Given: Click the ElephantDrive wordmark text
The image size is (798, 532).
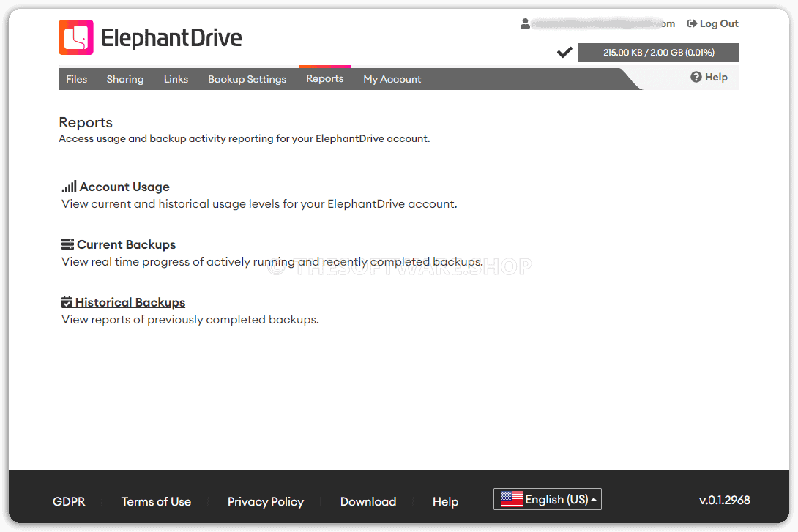Looking at the screenshot, I should point(171,37).
